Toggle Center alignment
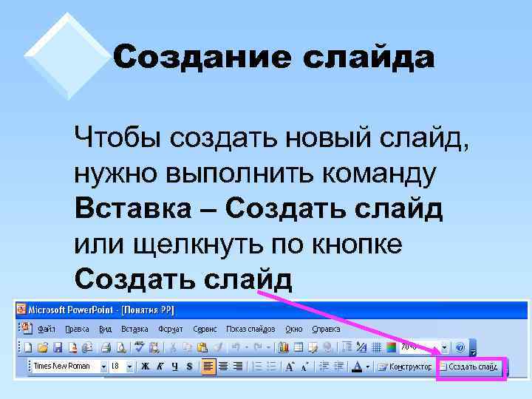Screen dimensions: 532x399 224,366
